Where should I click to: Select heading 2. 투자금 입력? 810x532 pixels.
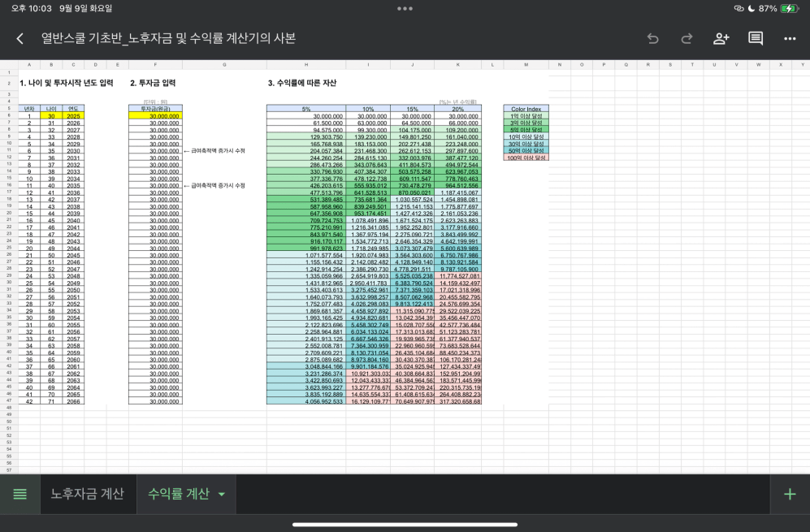pyautogui.click(x=153, y=83)
